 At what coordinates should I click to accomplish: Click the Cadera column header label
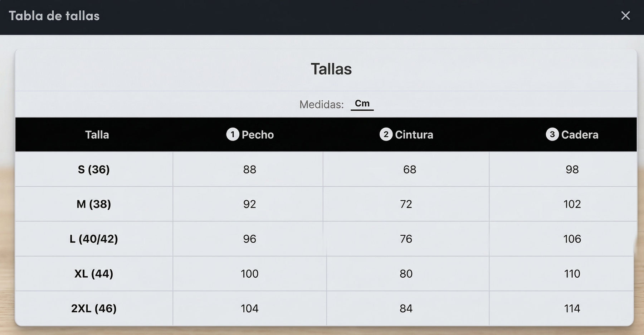click(x=580, y=135)
